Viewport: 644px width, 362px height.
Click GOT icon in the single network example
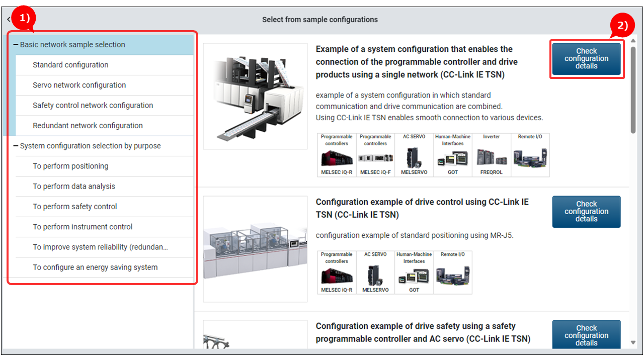453,155
